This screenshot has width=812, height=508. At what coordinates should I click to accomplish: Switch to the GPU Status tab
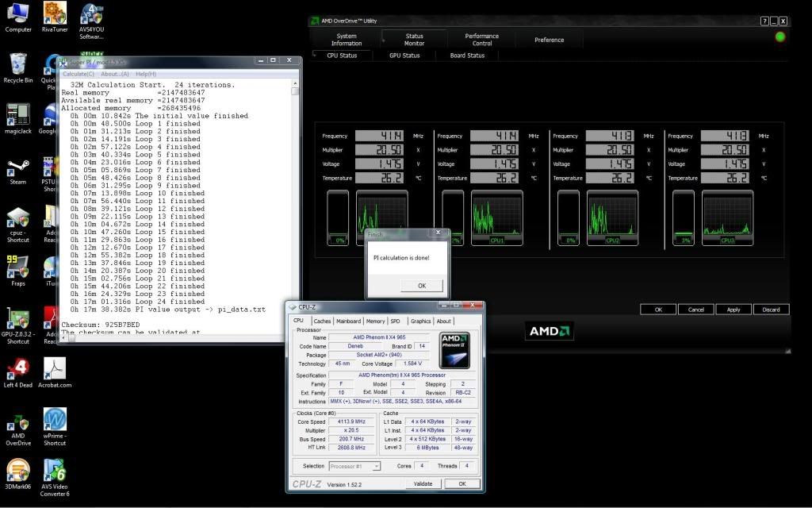coord(404,56)
